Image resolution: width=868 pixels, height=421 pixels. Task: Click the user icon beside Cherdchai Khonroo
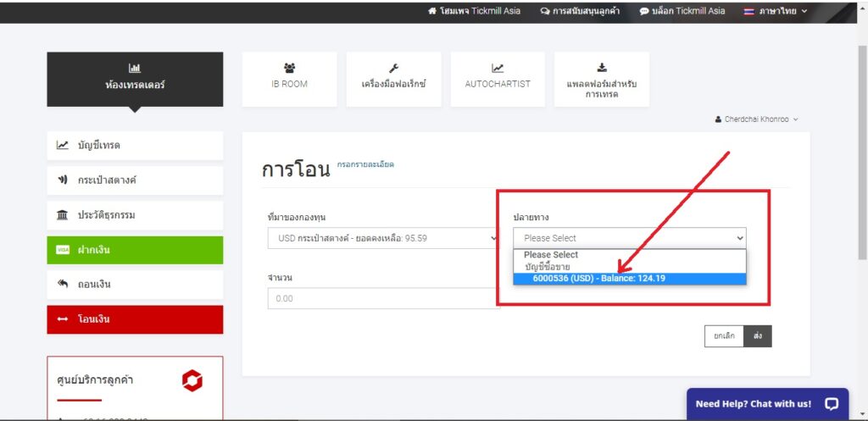(719, 119)
